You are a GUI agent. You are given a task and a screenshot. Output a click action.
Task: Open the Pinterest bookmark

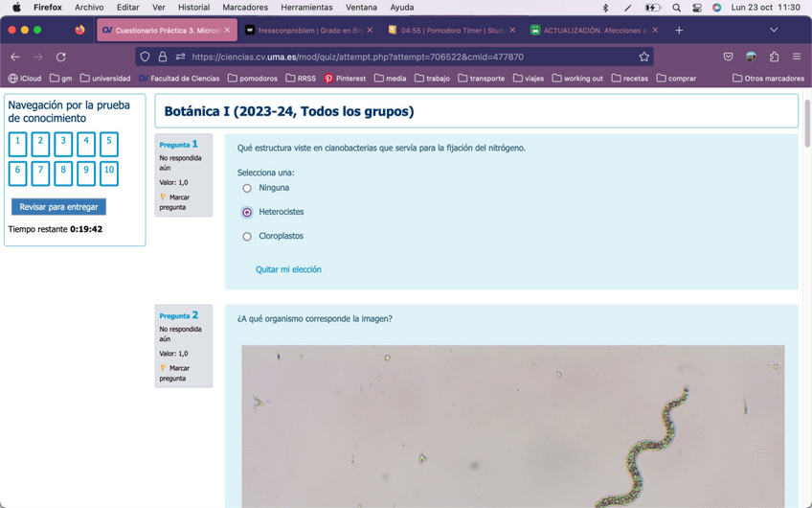345,79
